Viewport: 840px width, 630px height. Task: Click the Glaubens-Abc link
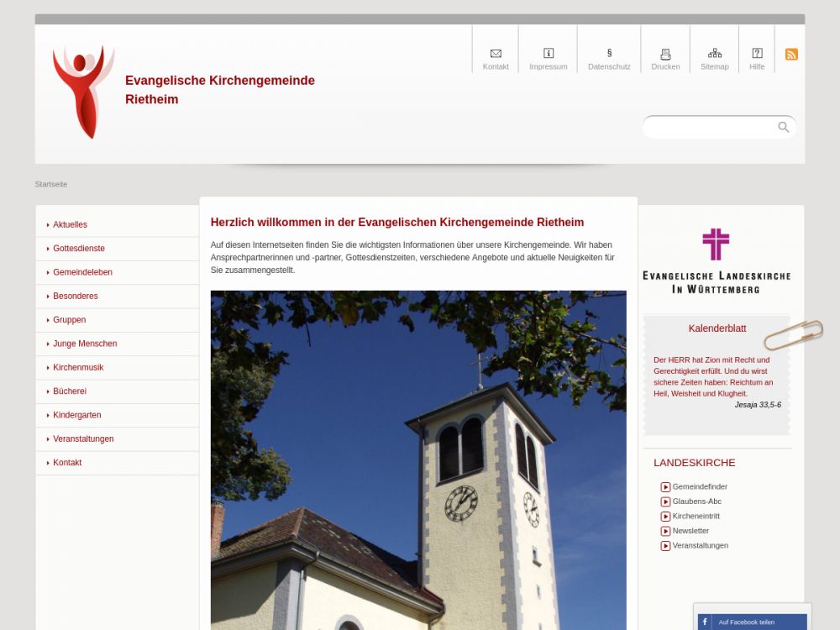pyautogui.click(x=696, y=501)
